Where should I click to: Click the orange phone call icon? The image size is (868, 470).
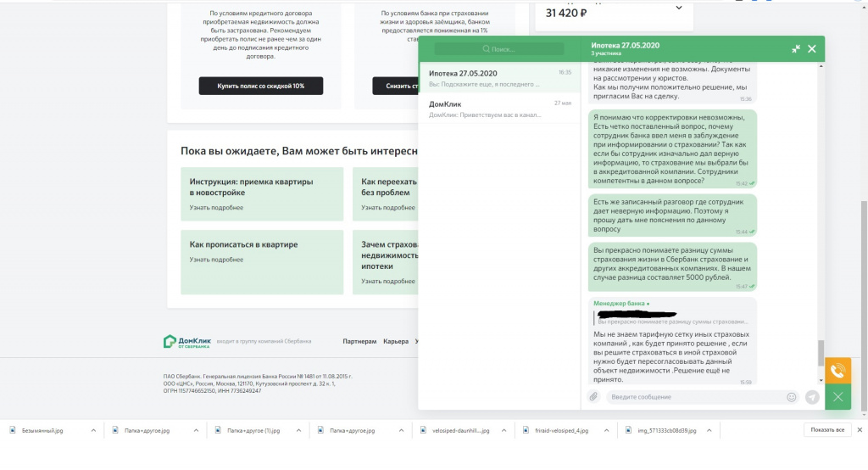[x=837, y=370]
